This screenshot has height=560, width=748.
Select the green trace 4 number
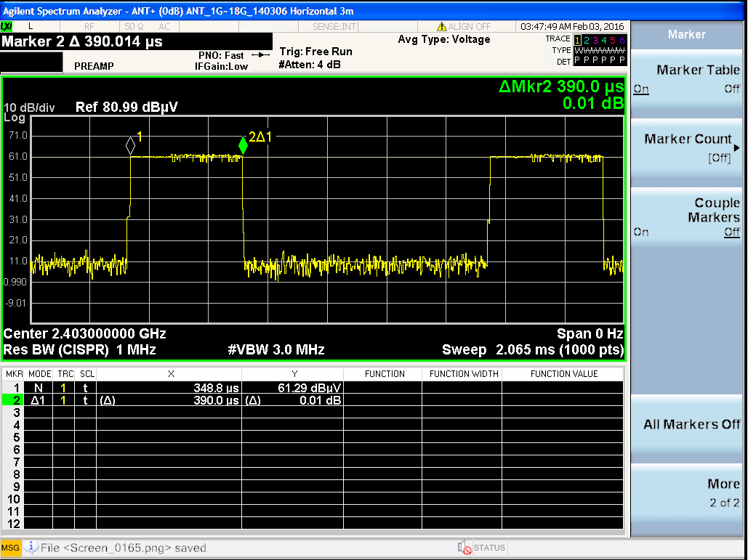point(604,40)
